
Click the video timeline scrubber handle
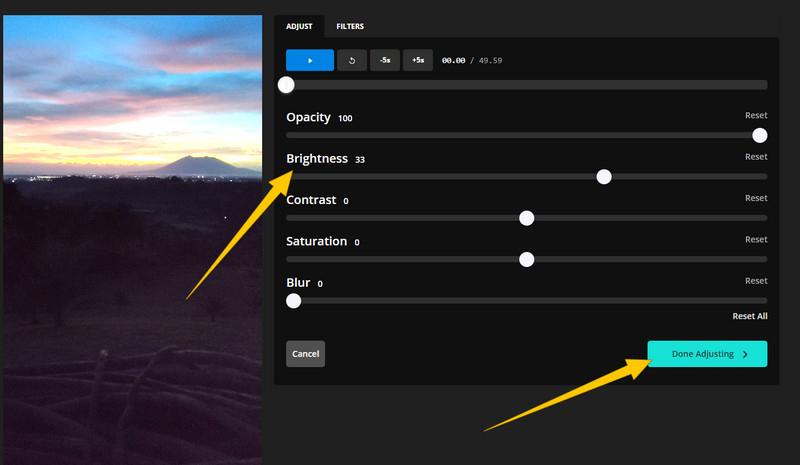(x=287, y=85)
